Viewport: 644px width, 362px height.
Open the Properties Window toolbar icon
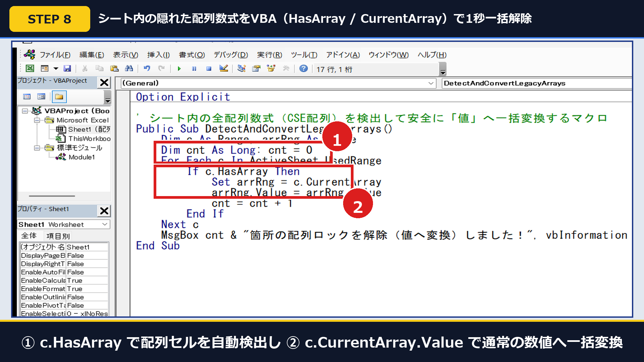tap(256, 68)
